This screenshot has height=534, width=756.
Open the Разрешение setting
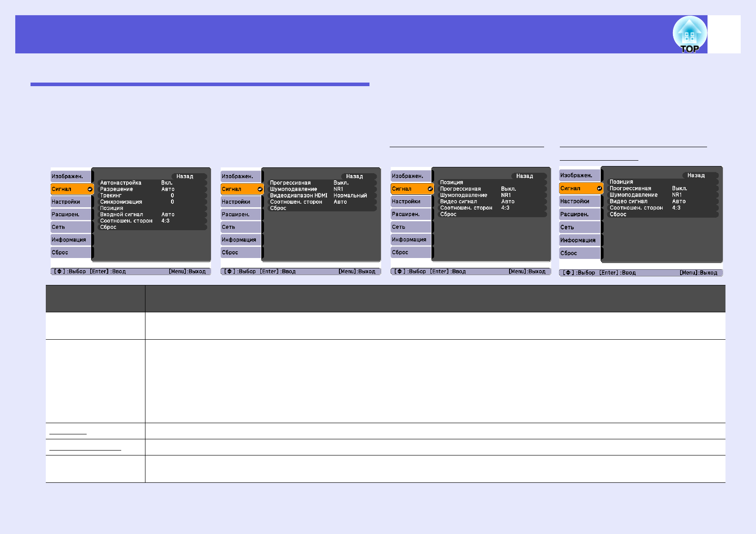coord(152,189)
